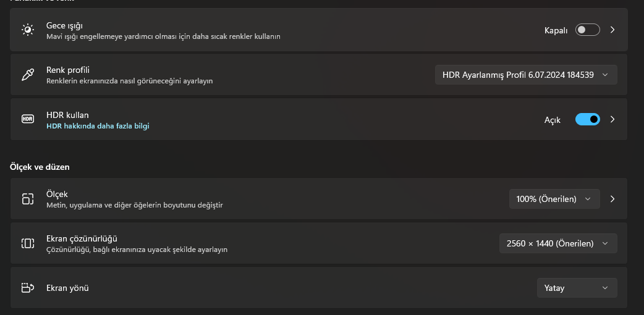This screenshot has width=644, height=315.
Task: Click the Ekran çözünürlüğü row title
Action: coord(82,238)
